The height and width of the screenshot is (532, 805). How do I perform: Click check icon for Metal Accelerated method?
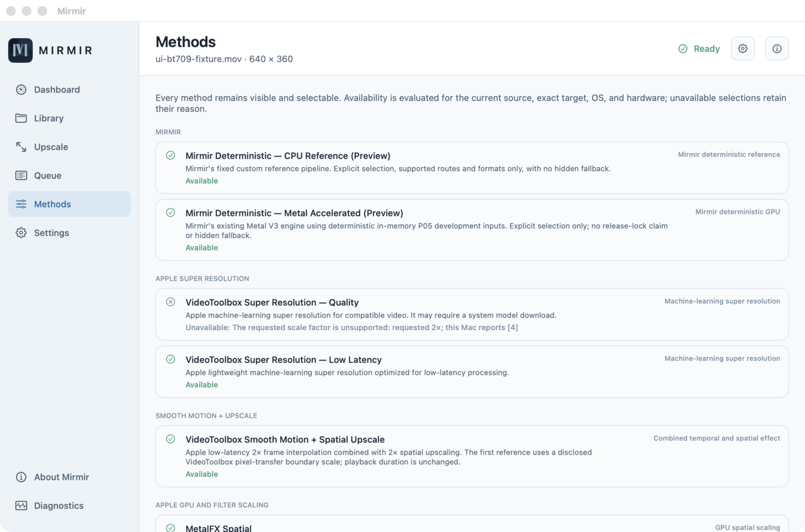(x=170, y=212)
